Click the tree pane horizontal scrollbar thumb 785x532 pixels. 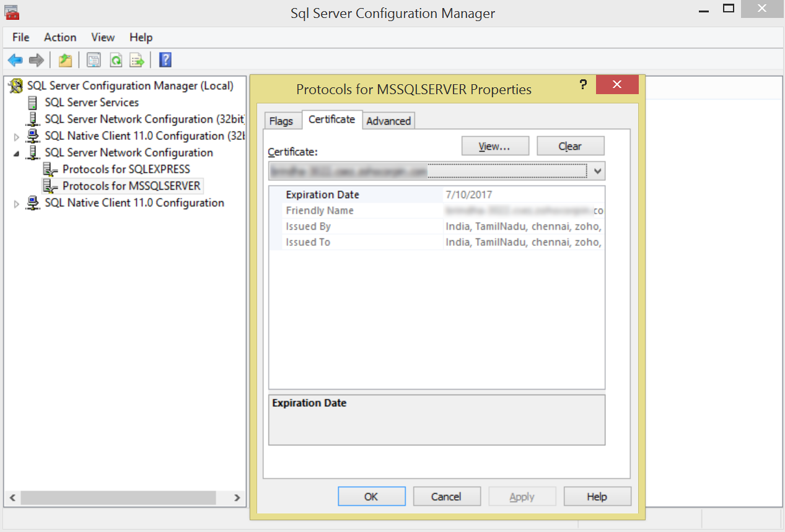118,497
